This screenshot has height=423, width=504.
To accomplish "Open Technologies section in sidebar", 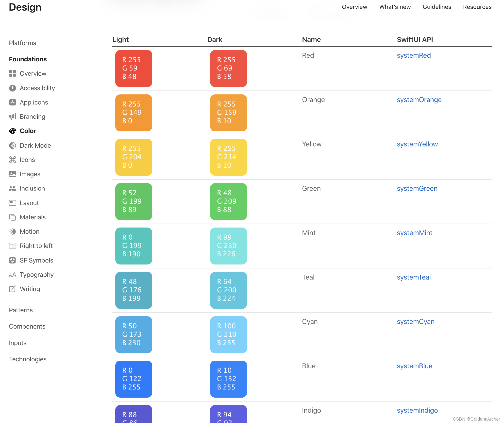I will pos(28,359).
